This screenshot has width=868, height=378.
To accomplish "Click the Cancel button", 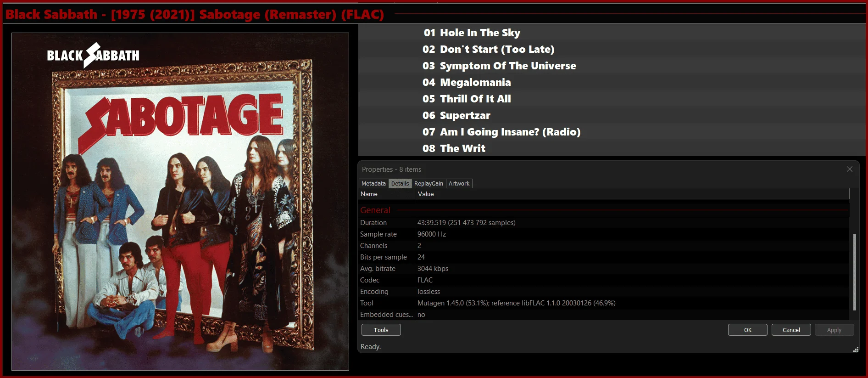I will pyautogui.click(x=791, y=330).
